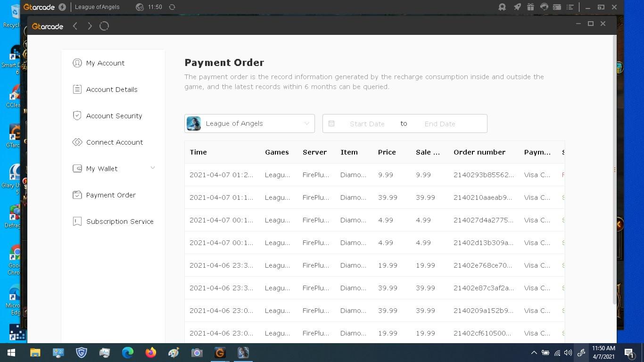
Task: Open the notification center icon
Action: click(x=629, y=353)
